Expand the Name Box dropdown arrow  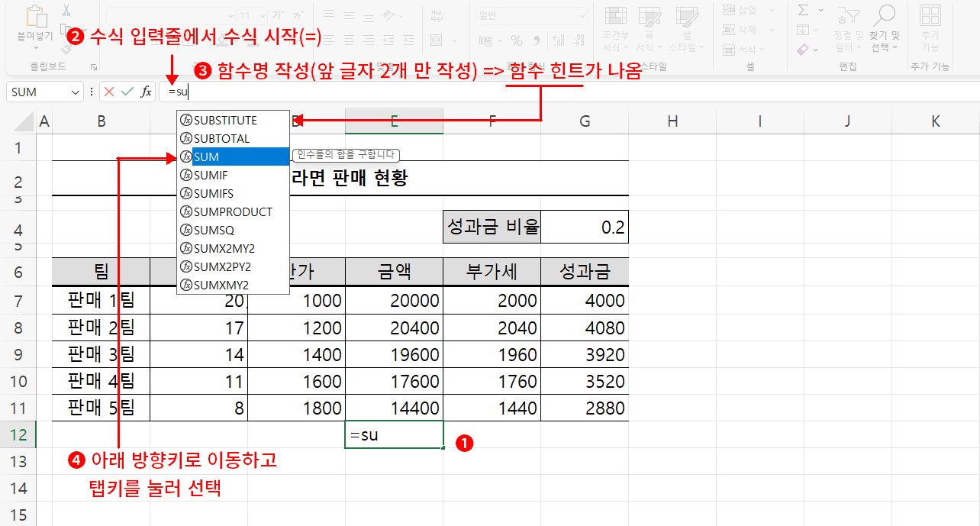click(x=76, y=92)
